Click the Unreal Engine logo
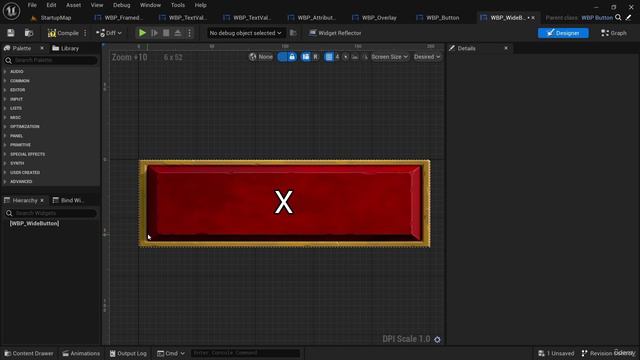640x360 pixels. click(11, 11)
